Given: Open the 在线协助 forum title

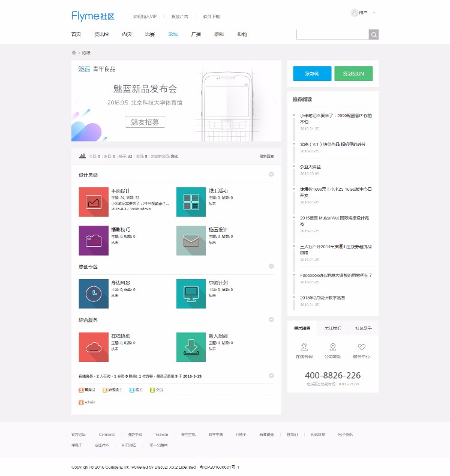Looking at the screenshot, I should pyautogui.click(x=121, y=336).
